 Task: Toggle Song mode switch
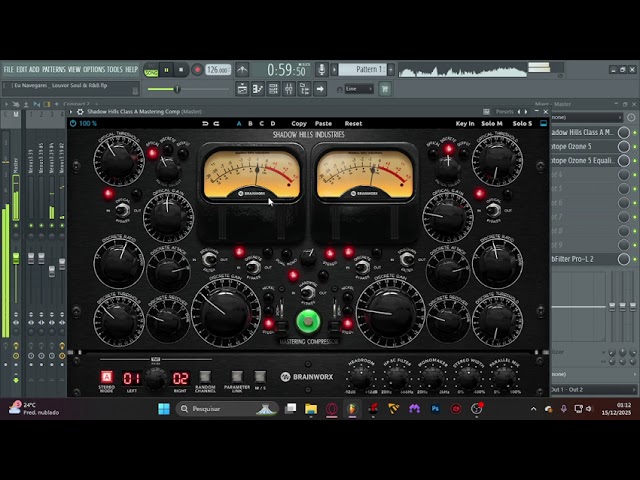tap(151, 70)
